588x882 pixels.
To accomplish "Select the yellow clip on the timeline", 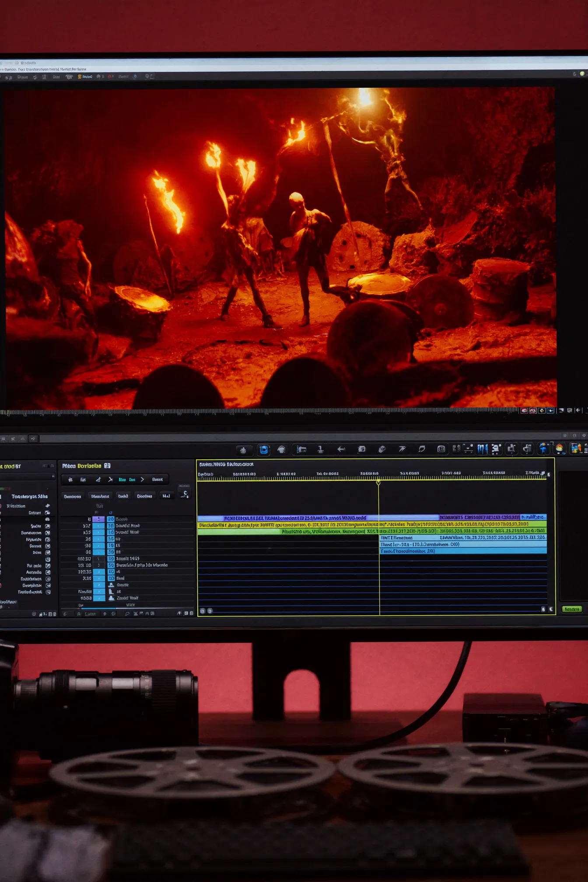I will pos(372,524).
